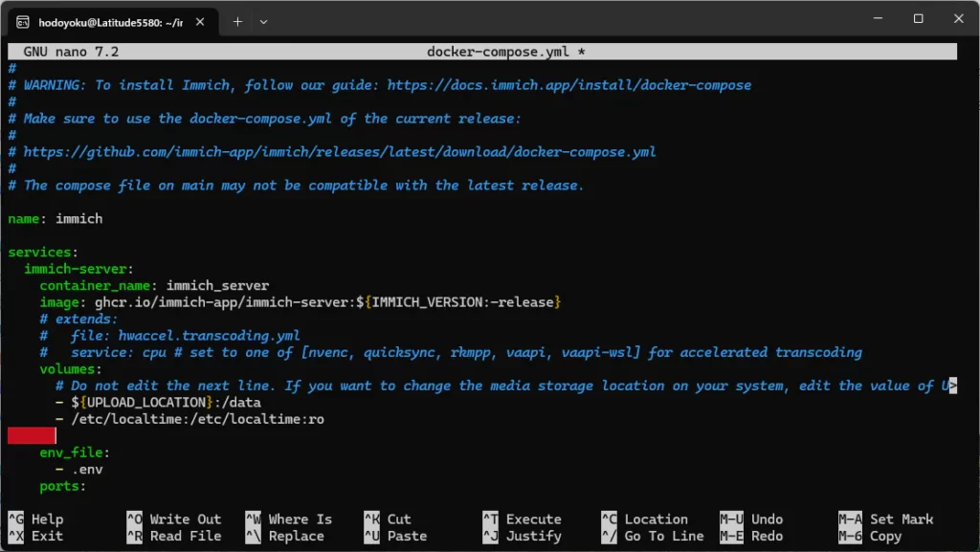
Task: Click the '- .env' line
Action: pyautogui.click(x=78, y=469)
